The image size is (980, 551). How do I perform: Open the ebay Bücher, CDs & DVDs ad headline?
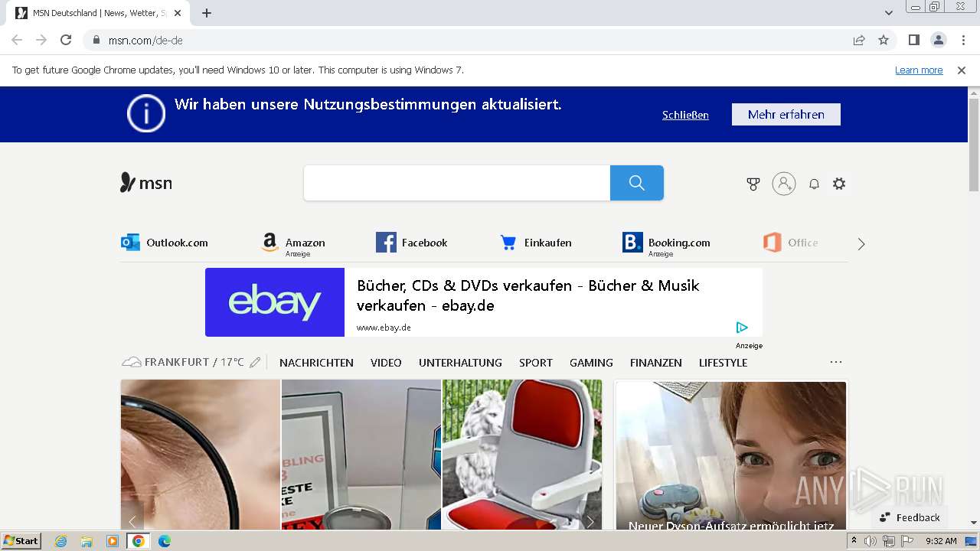point(528,295)
